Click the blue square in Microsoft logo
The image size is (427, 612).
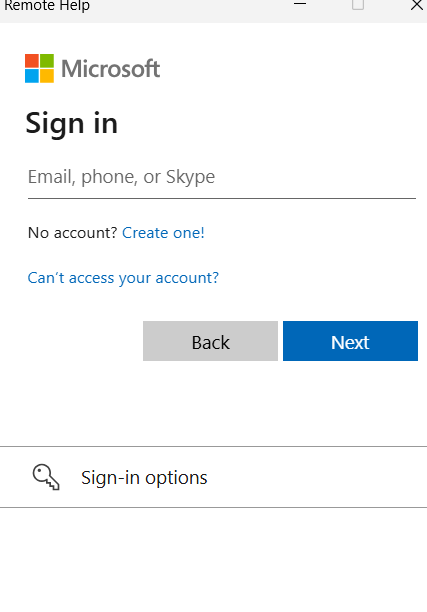click(x=32, y=76)
